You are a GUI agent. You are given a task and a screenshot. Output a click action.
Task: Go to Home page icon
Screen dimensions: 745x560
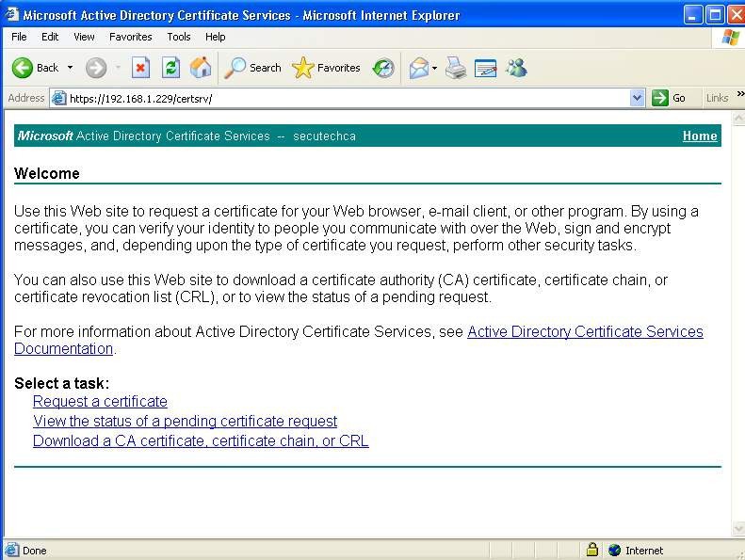[x=201, y=68]
